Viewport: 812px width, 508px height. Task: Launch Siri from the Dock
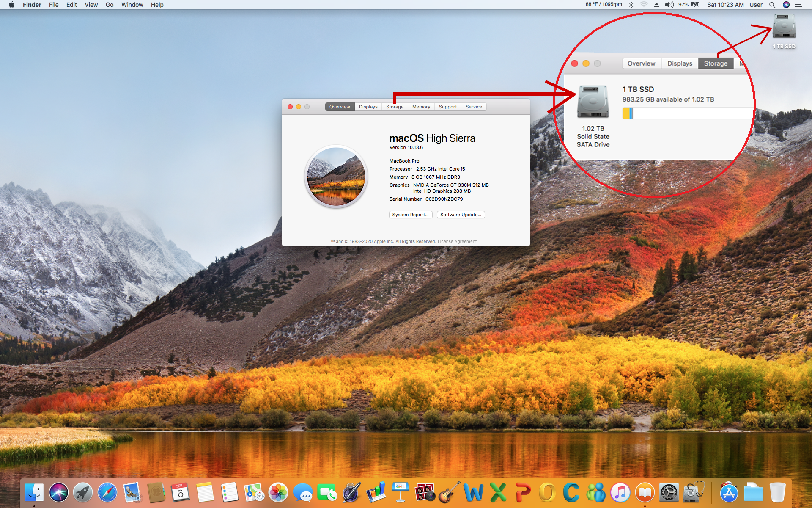(x=59, y=493)
